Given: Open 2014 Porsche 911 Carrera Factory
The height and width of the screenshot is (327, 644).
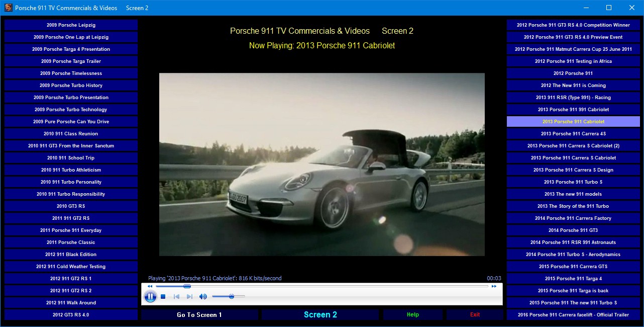Looking at the screenshot, I should point(573,218).
